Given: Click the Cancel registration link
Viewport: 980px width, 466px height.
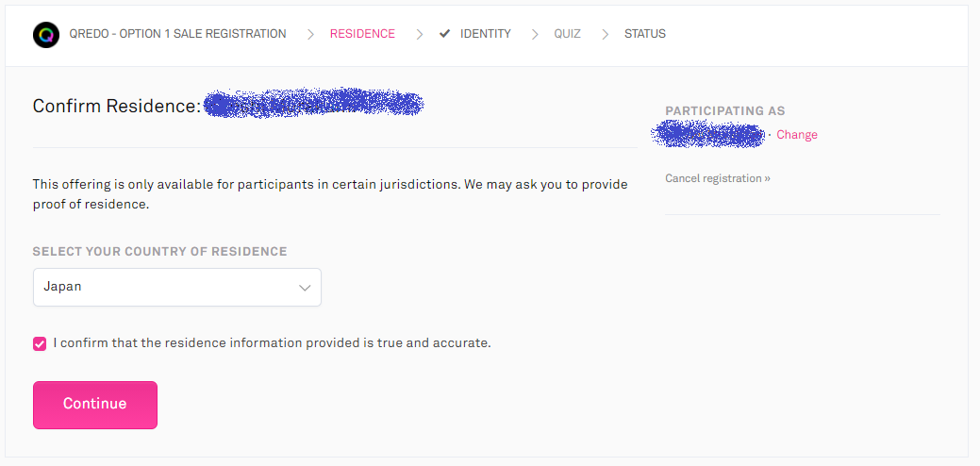Looking at the screenshot, I should coord(717,178).
